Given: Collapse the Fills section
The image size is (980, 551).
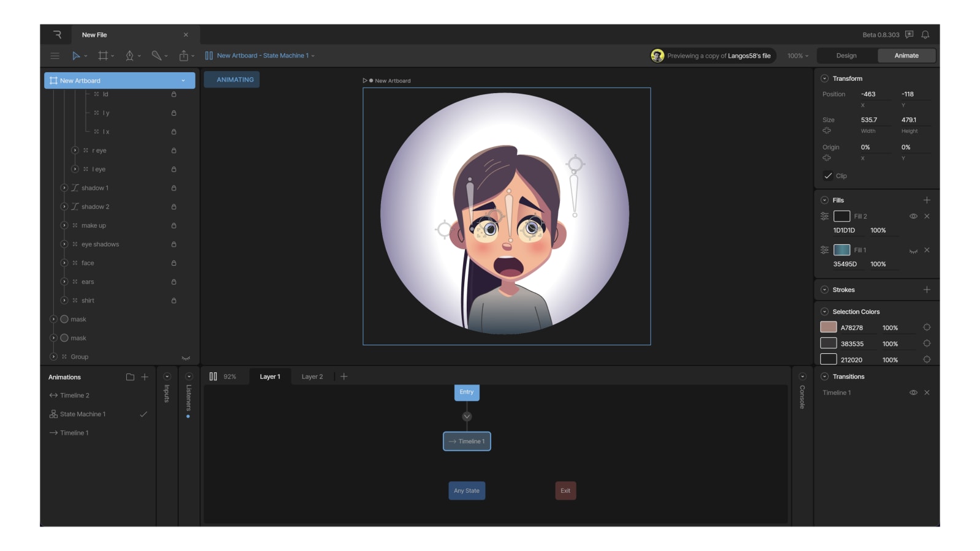Looking at the screenshot, I should [x=824, y=200].
